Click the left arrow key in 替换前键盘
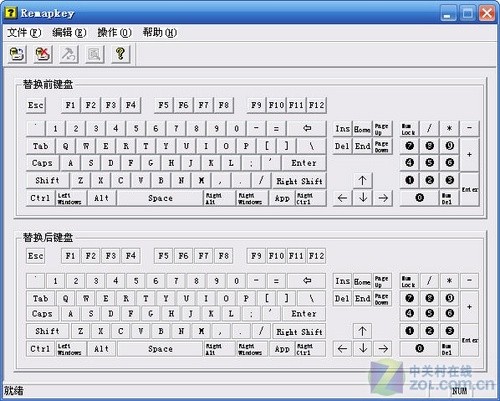 342,198
